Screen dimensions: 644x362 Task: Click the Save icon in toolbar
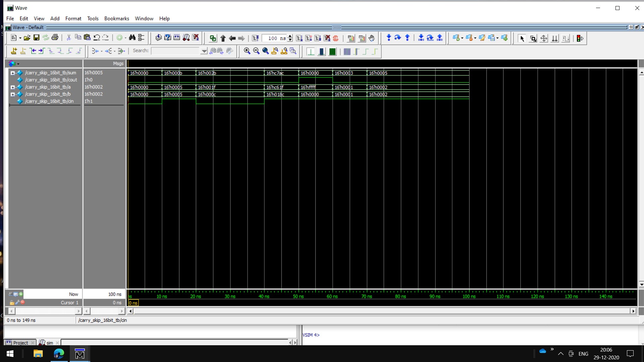(37, 38)
